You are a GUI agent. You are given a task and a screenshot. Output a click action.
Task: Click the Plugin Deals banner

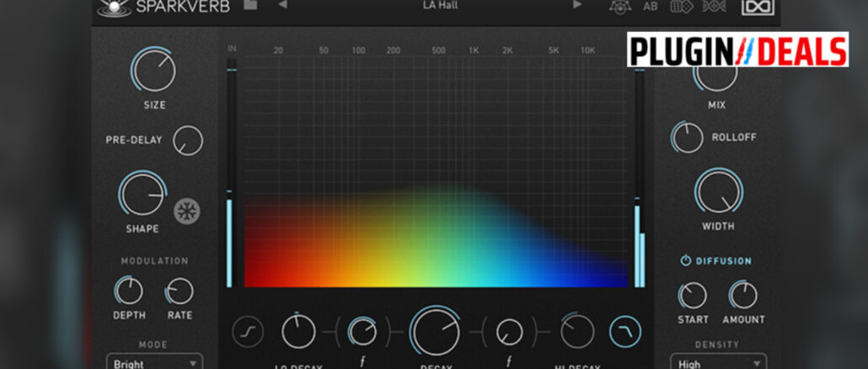pos(737,50)
